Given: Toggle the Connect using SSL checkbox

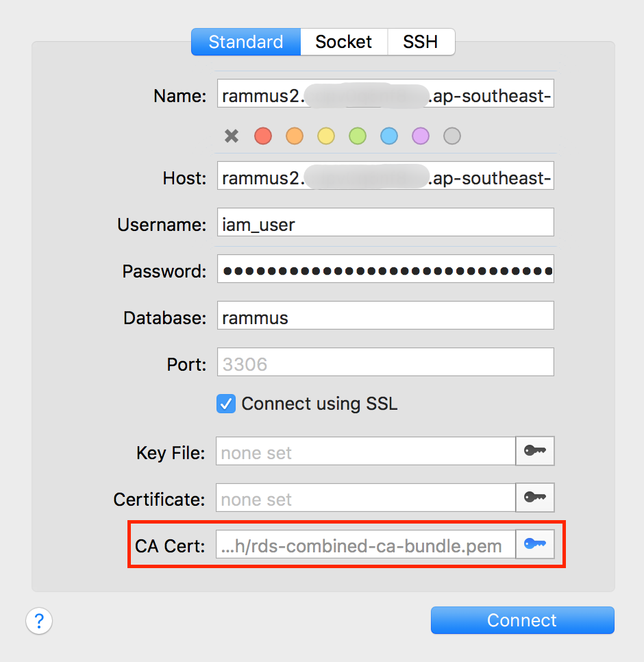Looking at the screenshot, I should pyautogui.click(x=226, y=404).
